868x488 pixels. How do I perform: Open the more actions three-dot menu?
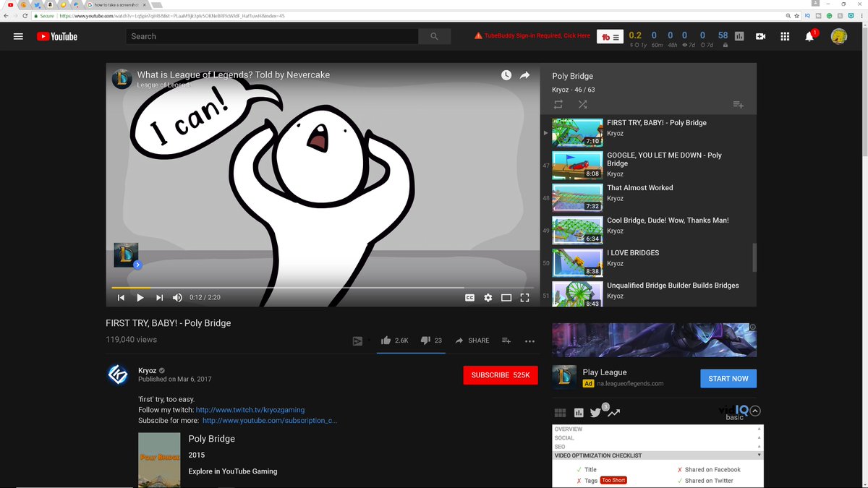coord(529,341)
